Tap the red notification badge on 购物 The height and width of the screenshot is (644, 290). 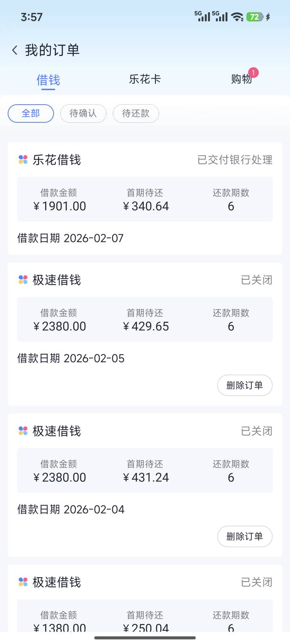(x=253, y=72)
